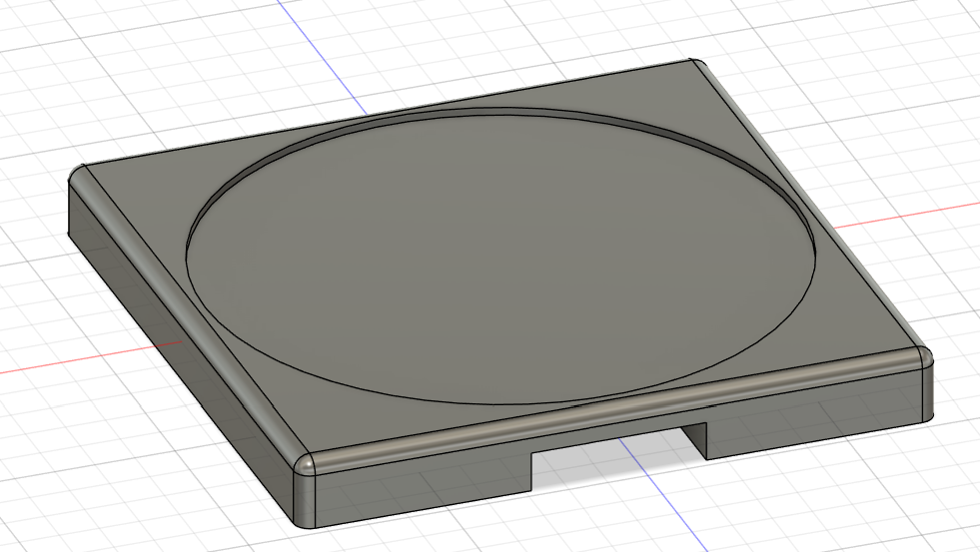This screenshot has width=980, height=552.
Task: Select the front-right rounded vertical corner
Action: click(927, 393)
